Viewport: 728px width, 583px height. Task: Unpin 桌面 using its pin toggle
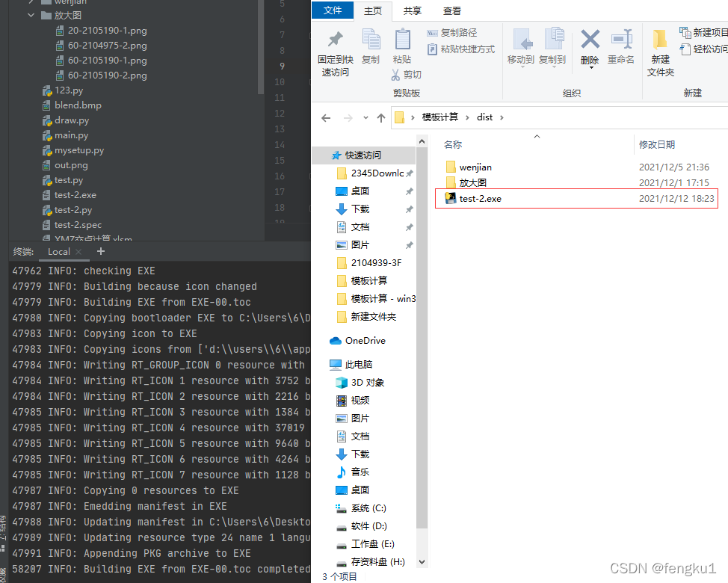pos(410,191)
